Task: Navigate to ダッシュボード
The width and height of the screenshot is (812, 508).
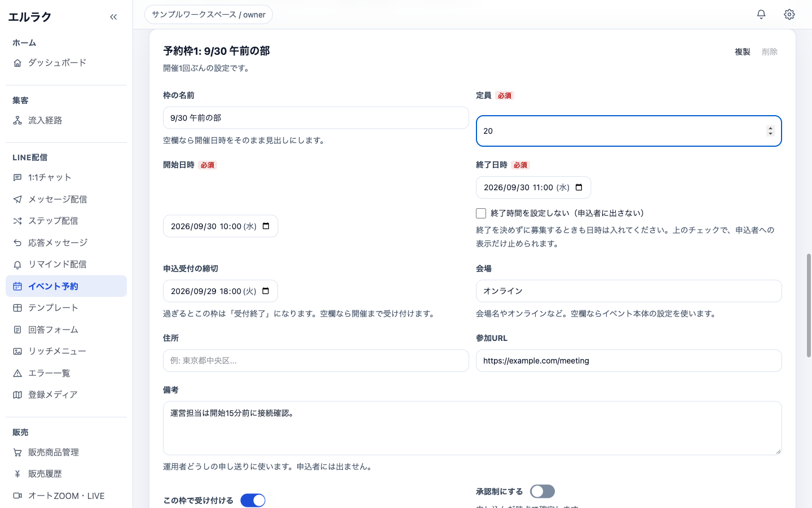Action: 66,63
